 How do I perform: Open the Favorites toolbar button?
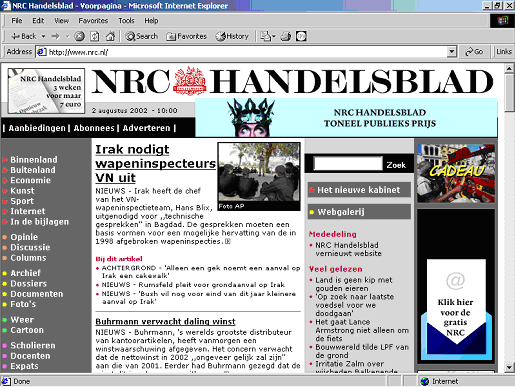[186, 36]
